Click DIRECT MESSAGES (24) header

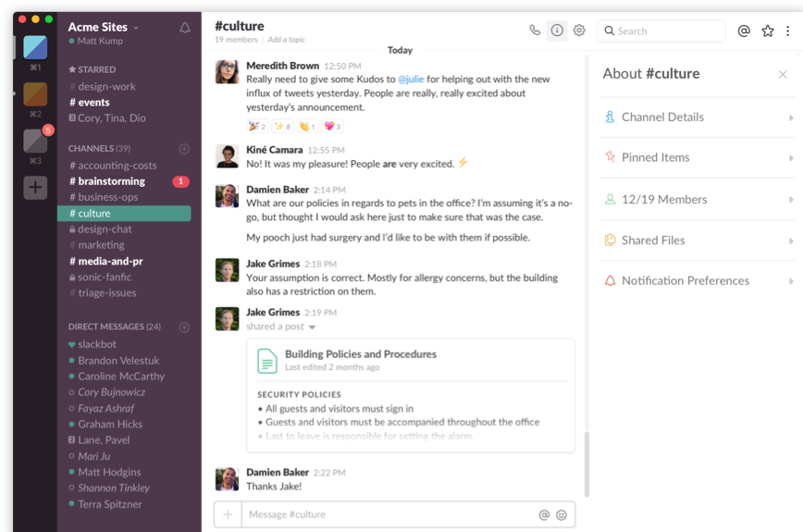click(114, 327)
